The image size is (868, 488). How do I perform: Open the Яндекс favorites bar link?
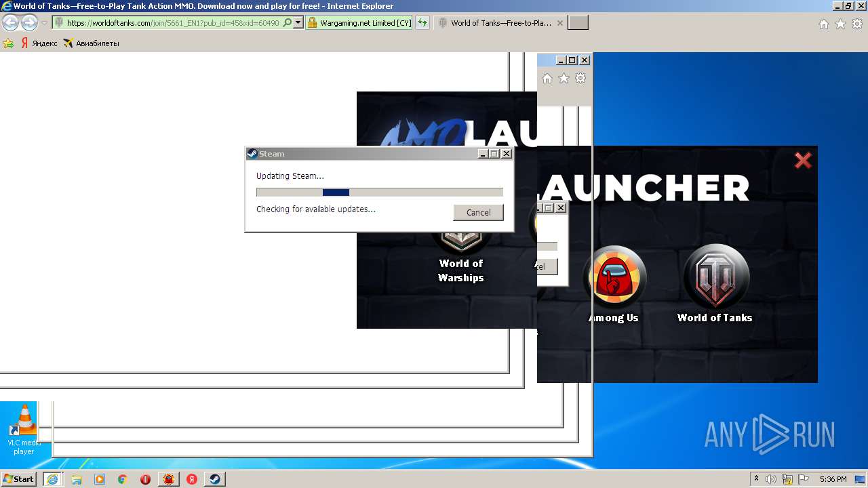(39, 43)
